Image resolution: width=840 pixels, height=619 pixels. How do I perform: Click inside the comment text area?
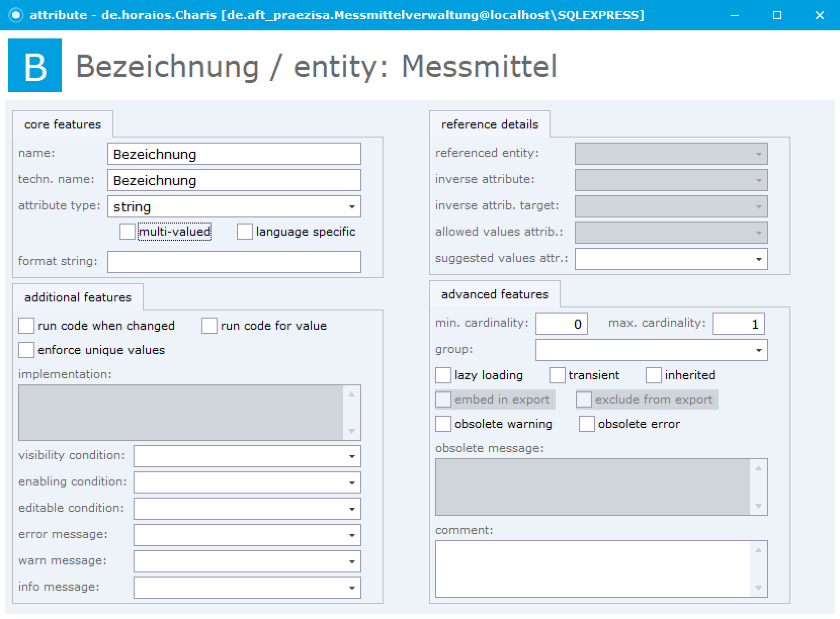coord(593,569)
